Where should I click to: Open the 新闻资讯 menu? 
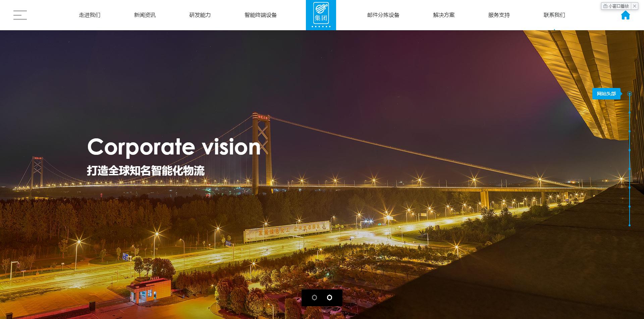point(145,15)
